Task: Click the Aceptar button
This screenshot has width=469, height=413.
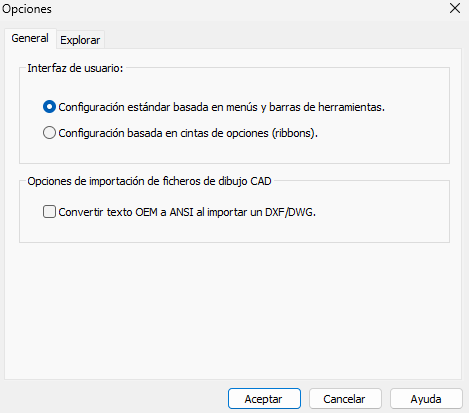Action: click(x=264, y=399)
